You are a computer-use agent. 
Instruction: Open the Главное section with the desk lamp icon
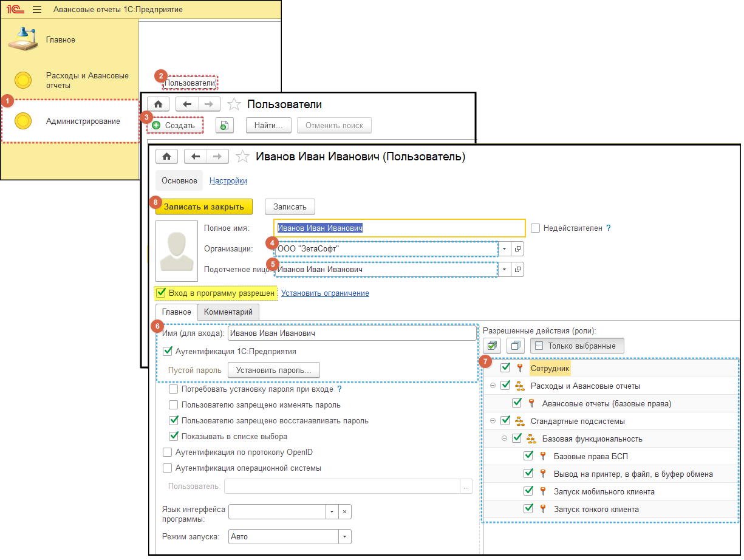coord(70,39)
